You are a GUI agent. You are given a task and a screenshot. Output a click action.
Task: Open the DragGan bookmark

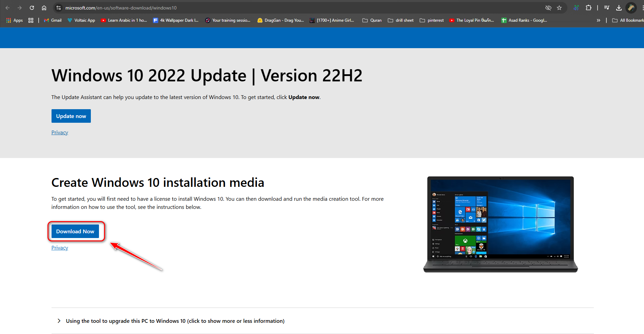click(x=281, y=20)
